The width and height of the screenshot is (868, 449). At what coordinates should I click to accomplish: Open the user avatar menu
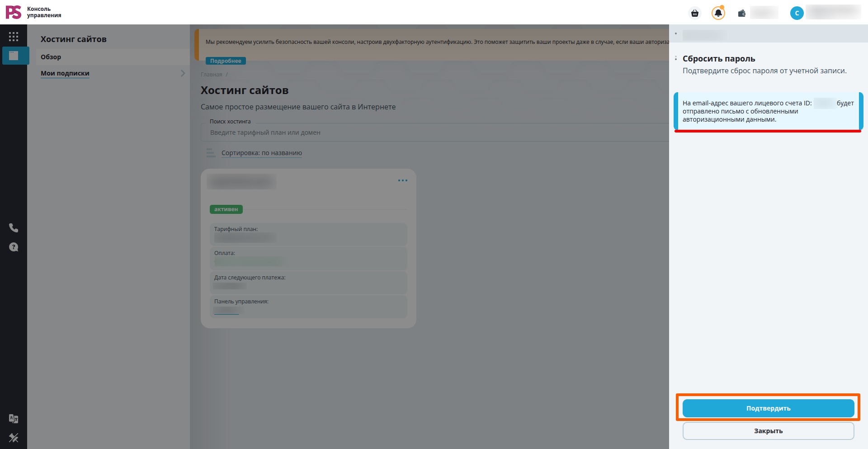coord(797,13)
